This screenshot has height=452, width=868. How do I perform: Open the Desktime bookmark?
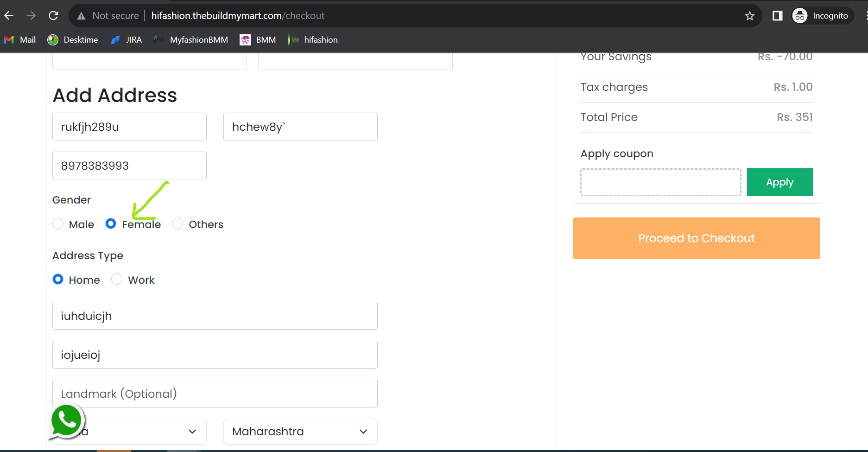[73, 40]
